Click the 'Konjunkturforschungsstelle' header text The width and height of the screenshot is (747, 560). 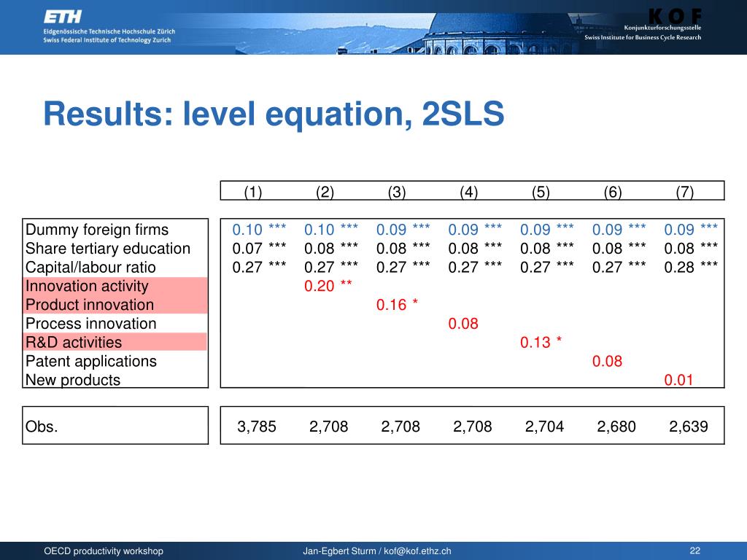(662, 28)
